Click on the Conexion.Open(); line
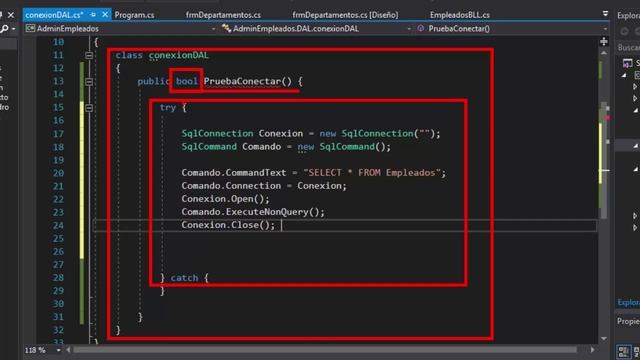 click(225, 199)
